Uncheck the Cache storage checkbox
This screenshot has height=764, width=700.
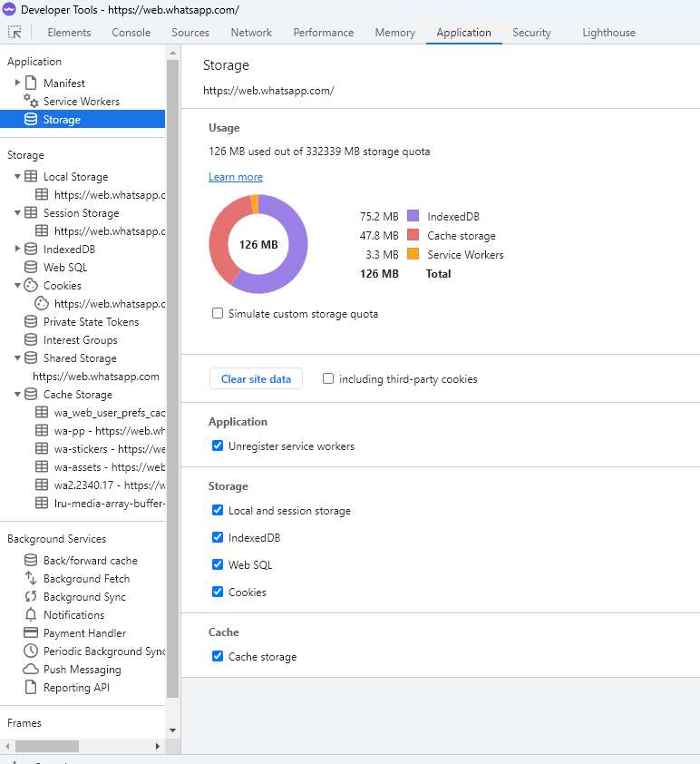pyautogui.click(x=218, y=656)
